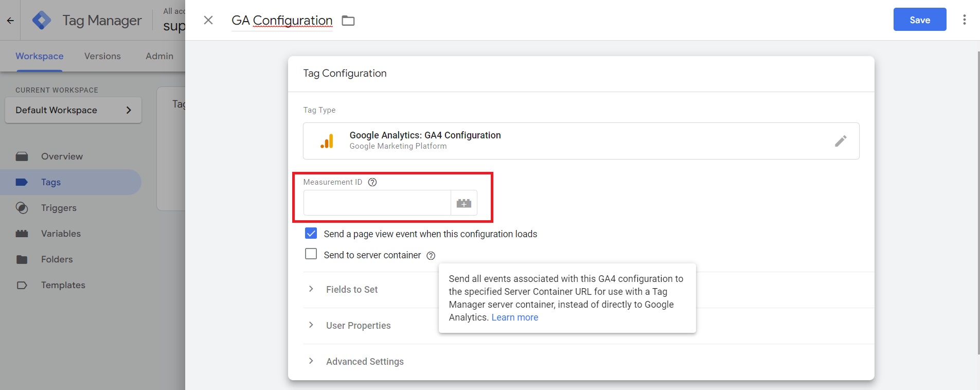The image size is (980, 390).
Task: Click the Folders icon in sidebar
Action: tap(22, 259)
